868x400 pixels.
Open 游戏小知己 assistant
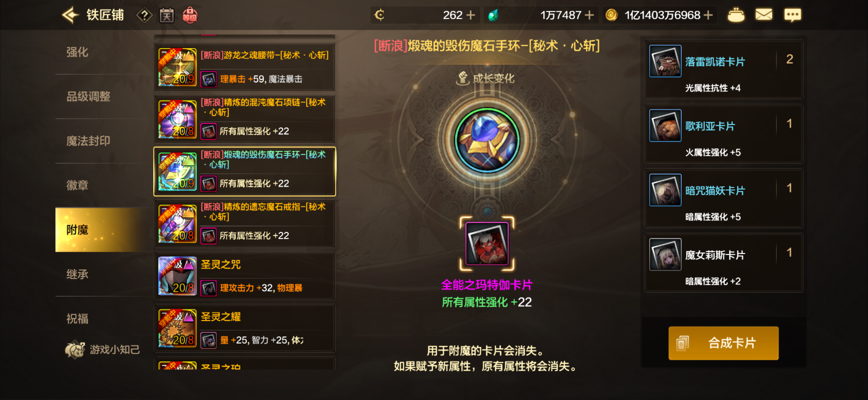coord(103,350)
